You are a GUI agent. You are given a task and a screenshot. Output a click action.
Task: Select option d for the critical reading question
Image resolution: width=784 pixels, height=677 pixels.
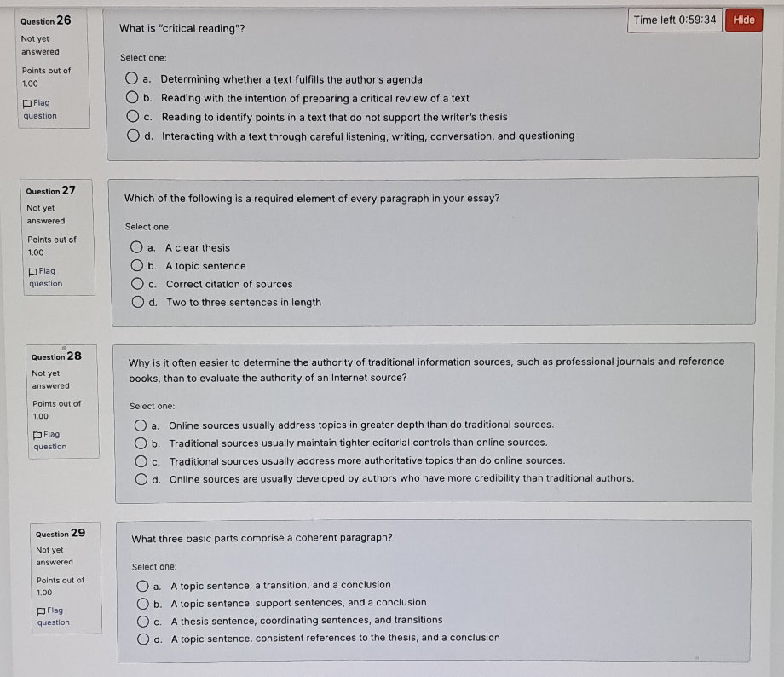click(133, 134)
